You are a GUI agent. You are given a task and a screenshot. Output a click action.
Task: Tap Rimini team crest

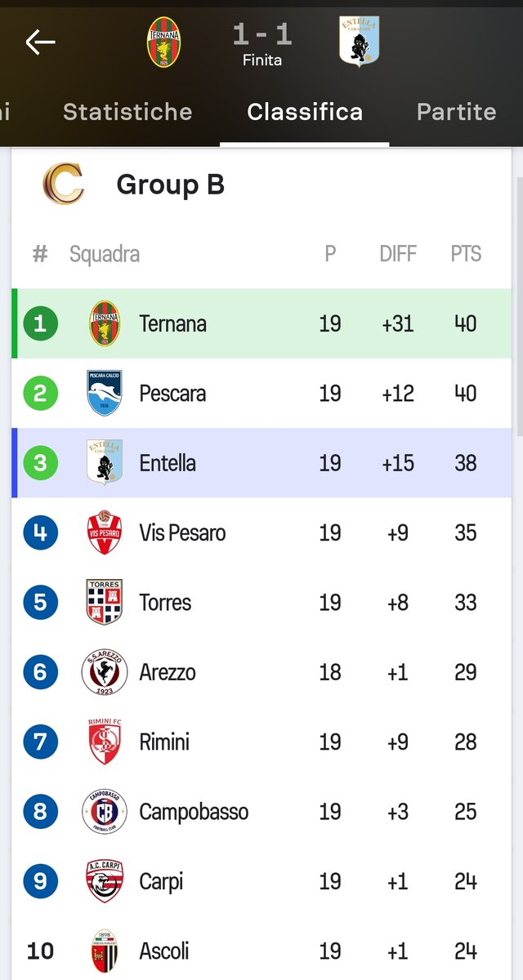[x=105, y=742]
